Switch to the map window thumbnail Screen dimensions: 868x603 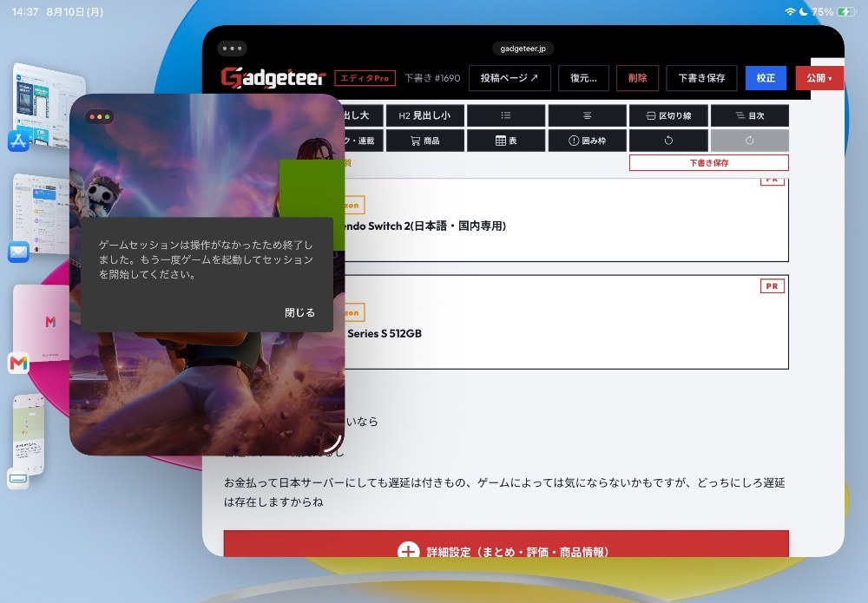click(29, 435)
